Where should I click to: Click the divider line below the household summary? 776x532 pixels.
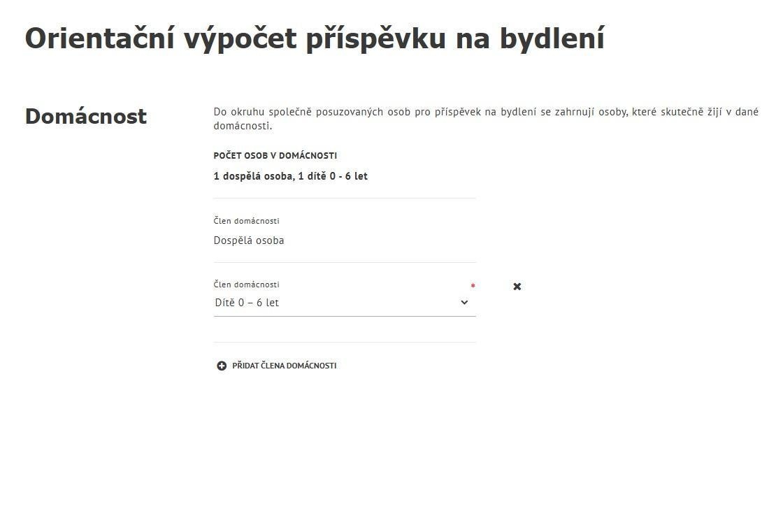pyautogui.click(x=345, y=199)
